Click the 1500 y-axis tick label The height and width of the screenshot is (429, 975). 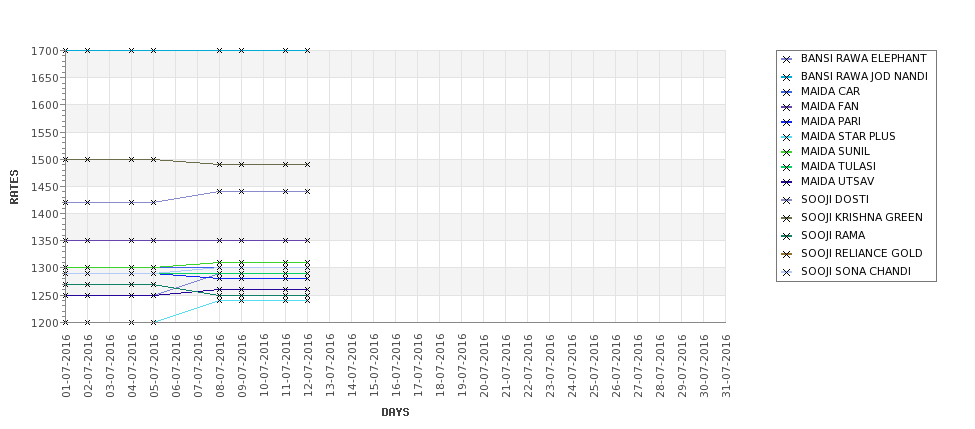[x=45, y=160]
